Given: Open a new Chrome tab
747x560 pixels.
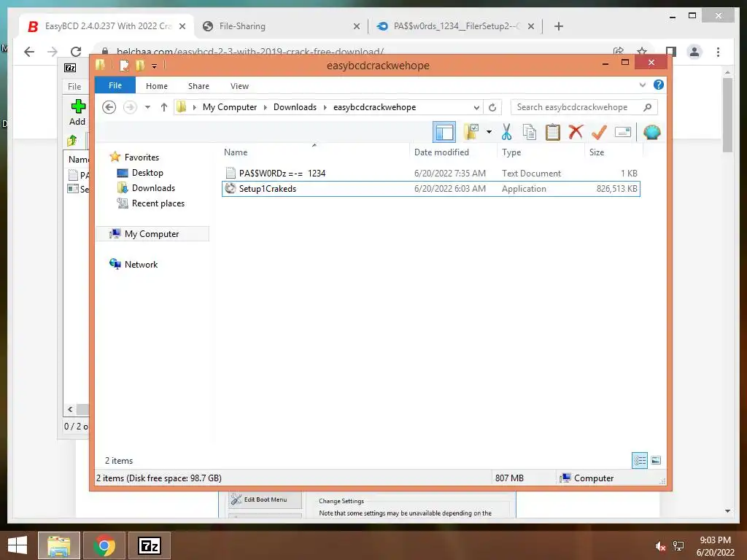Looking at the screenshot, I should pyautogui.click(x=559, y=26).
